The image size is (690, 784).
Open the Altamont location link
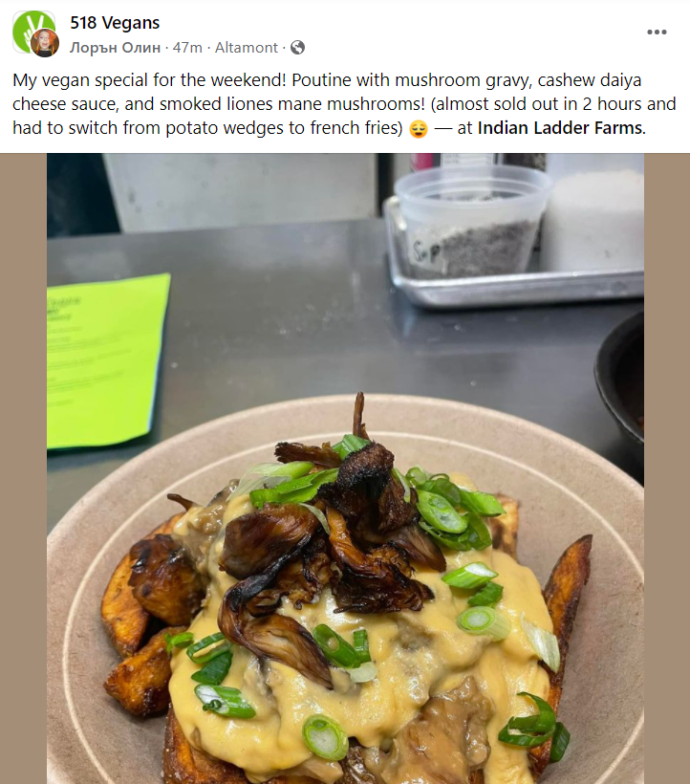click(x=247, y=48)
